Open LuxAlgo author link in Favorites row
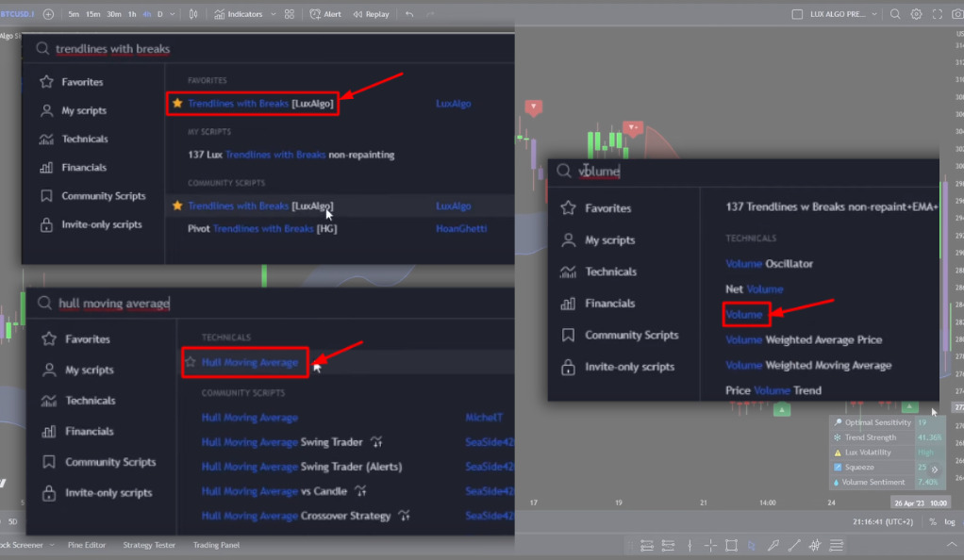Image resolution: width=964 pixels, height=560 pixels. tap(453, 104)
